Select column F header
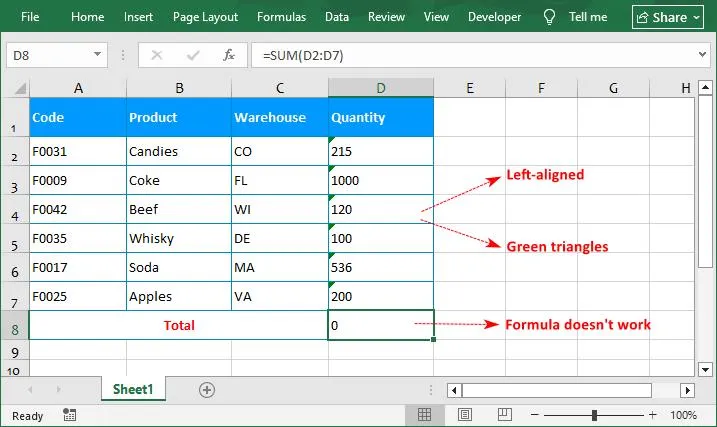 (541, 88)
